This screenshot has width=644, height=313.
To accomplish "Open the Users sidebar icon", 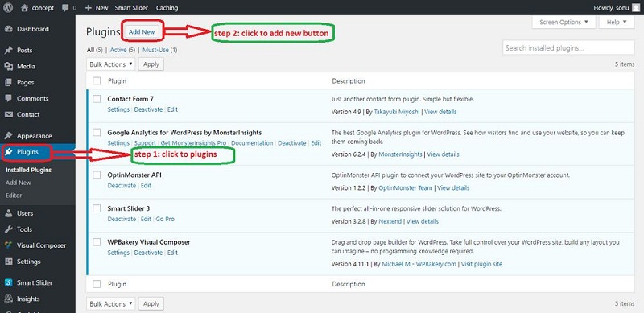I will (8, 213).
